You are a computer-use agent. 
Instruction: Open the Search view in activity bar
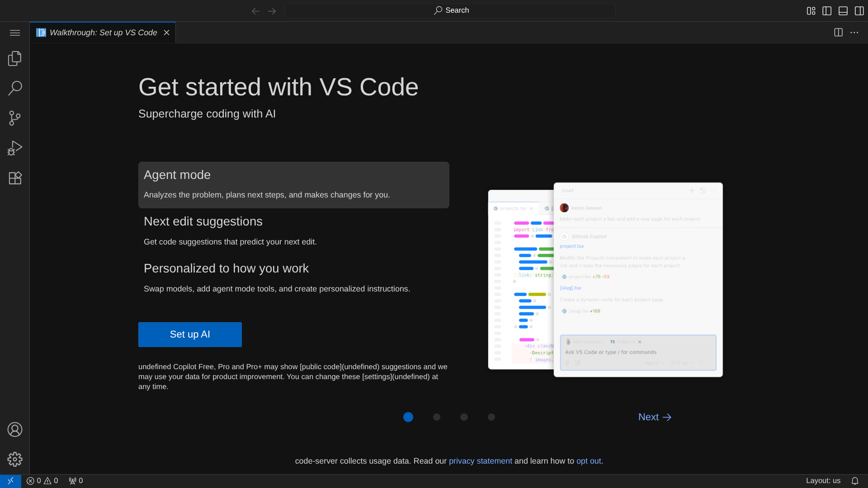click(x=14, y=88)
